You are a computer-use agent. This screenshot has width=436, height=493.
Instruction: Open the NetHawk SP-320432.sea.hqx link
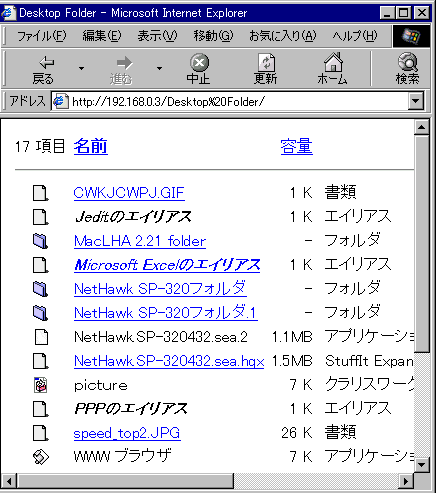click(x=169, y=361)
